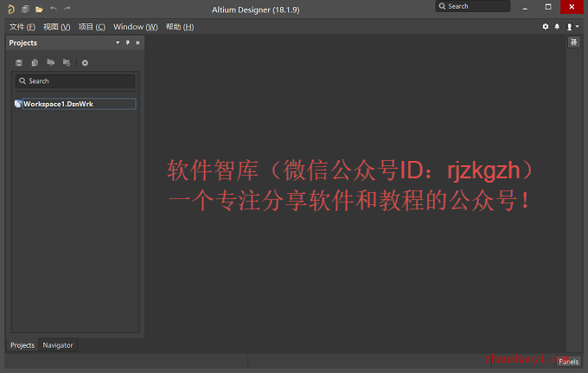Open a document using the title bar folder icon
The height and width of the screenshot is (373, 588).
pos(39,9)
